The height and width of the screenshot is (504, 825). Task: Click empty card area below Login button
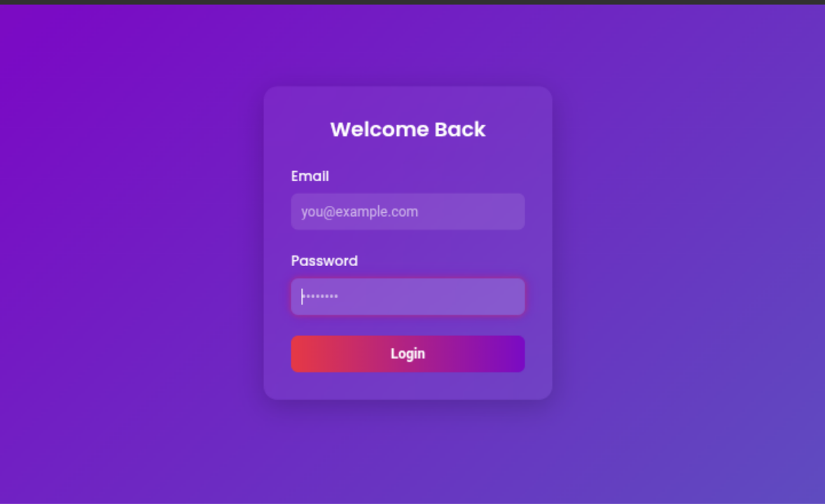pyautogui.click(x=408, y=386)
